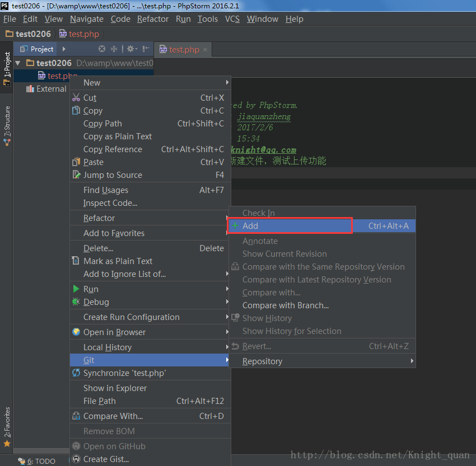Click test0206 in the breadcrumb bar

[33, 34]
